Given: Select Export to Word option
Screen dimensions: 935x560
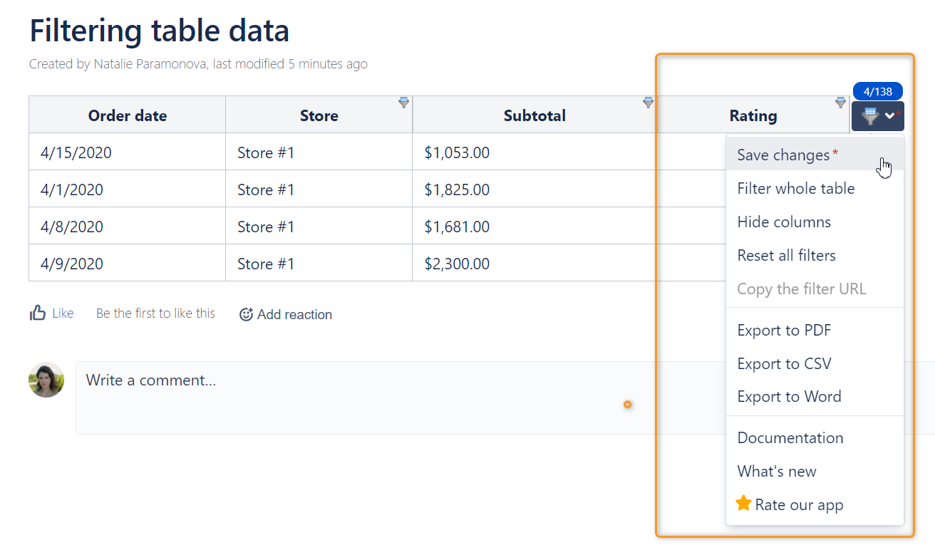Looking at the screenshot, I should coord(789,396).
